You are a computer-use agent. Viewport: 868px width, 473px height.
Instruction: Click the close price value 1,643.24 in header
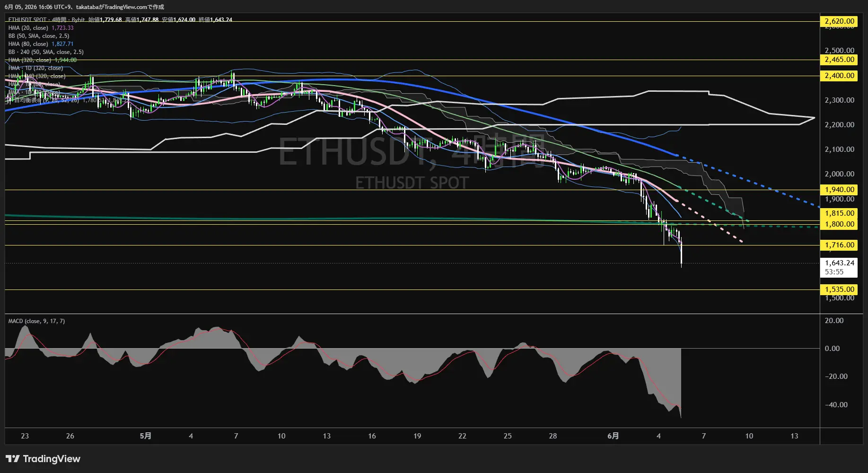(221, 20)
